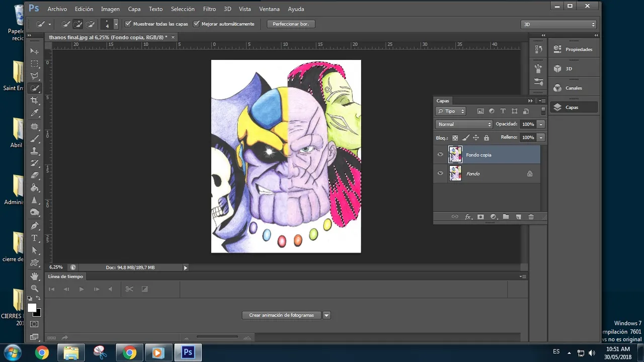Hide the 'Fondo' layer eye

[x=440, y=173]
